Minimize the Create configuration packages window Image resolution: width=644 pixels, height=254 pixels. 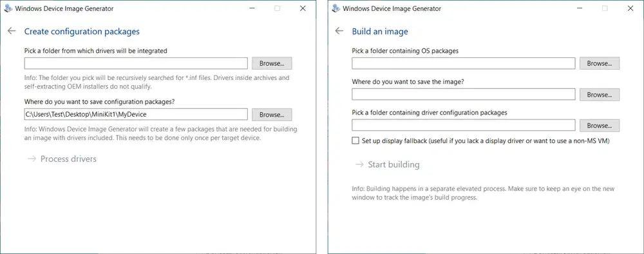252,8
